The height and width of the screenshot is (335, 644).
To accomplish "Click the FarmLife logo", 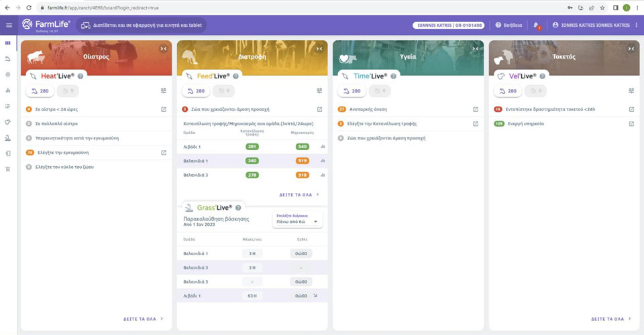I will 46,25.
